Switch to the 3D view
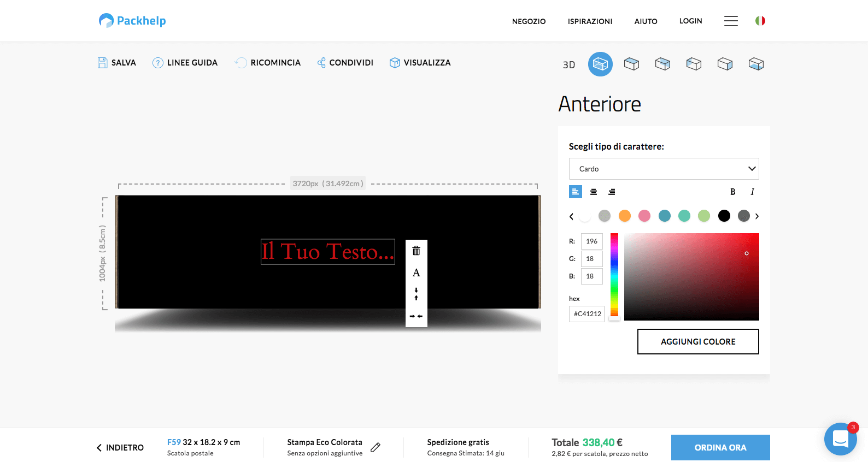 569,64
